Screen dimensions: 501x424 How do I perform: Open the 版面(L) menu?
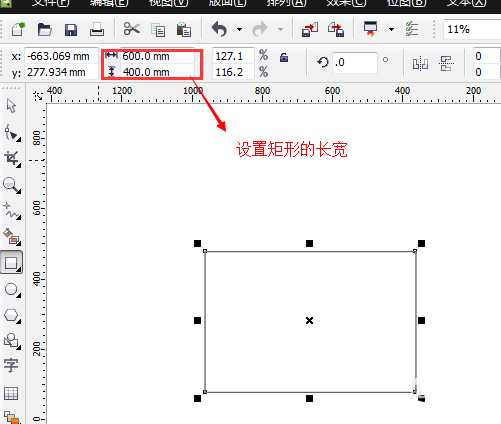coord(227,3)
